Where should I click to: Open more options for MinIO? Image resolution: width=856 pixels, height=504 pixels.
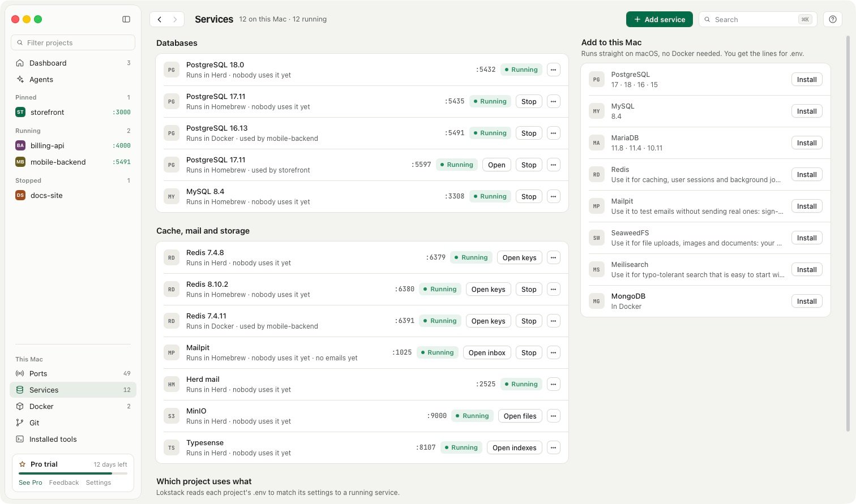pos(553,416)
